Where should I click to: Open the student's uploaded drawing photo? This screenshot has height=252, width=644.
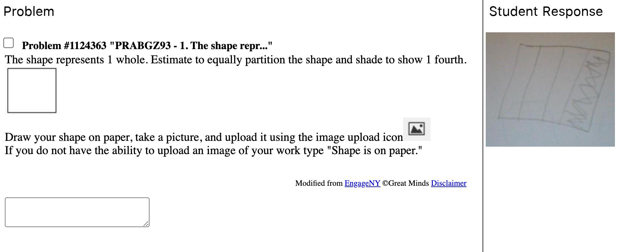click(550, 89)
